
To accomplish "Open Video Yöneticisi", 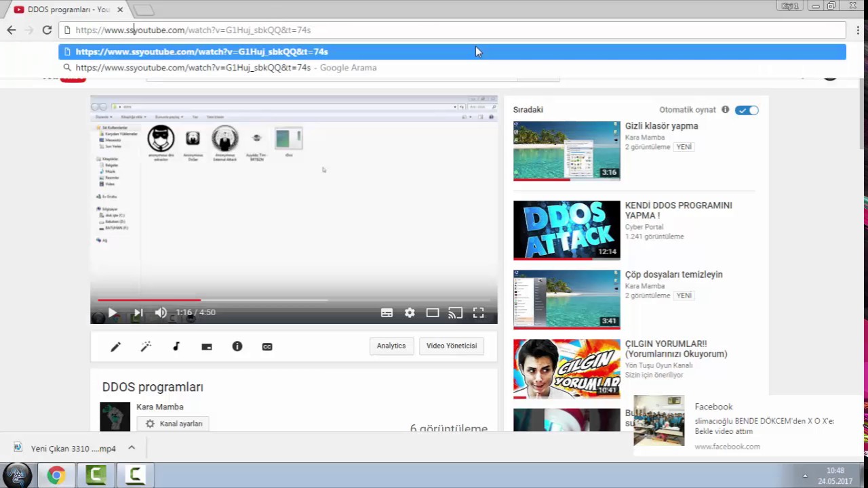I will pos(452,346).
